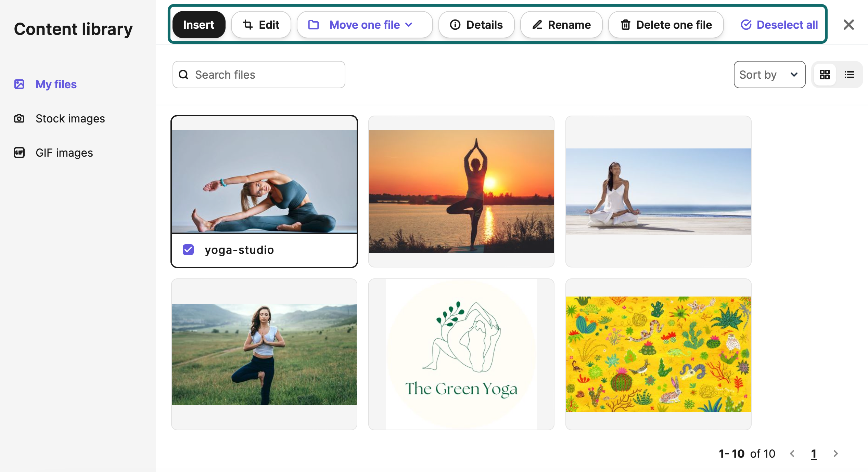Select My files in sidebar
This screenshot has height=472, width=868.
[56, 84]
